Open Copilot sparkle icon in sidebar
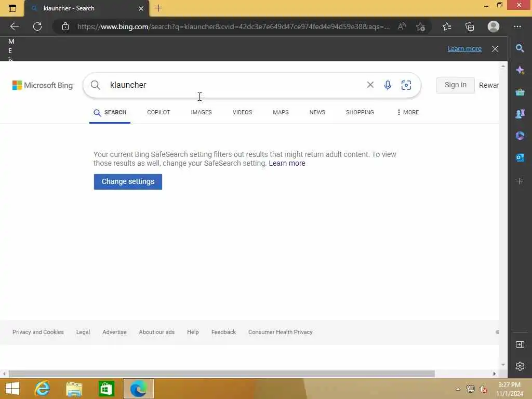The width and height of the screenshot is (532, 399). (520, 70)
